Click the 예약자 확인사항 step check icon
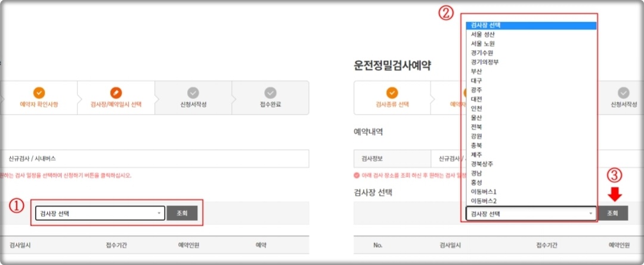Image resolution: width=644 pixels, height=265 pixels. coord(39,93)
